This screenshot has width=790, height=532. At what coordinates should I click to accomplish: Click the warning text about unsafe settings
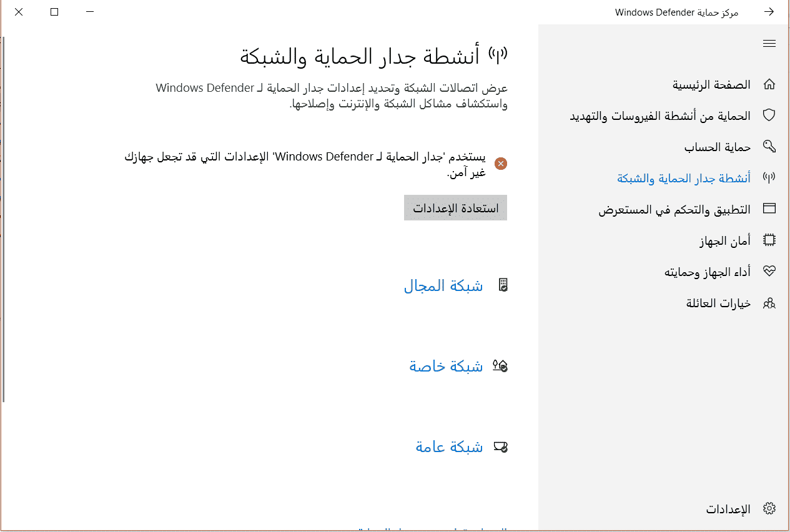click(305, 164)
